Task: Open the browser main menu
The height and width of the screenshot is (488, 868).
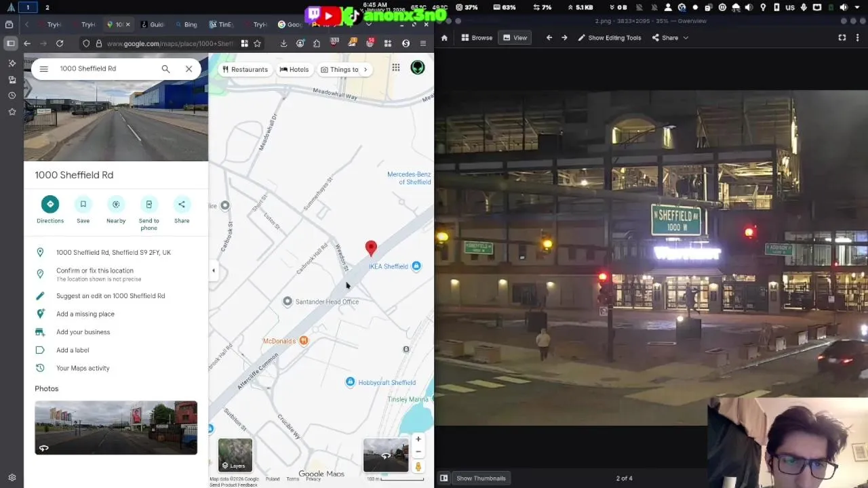Action: pos(423,43)
